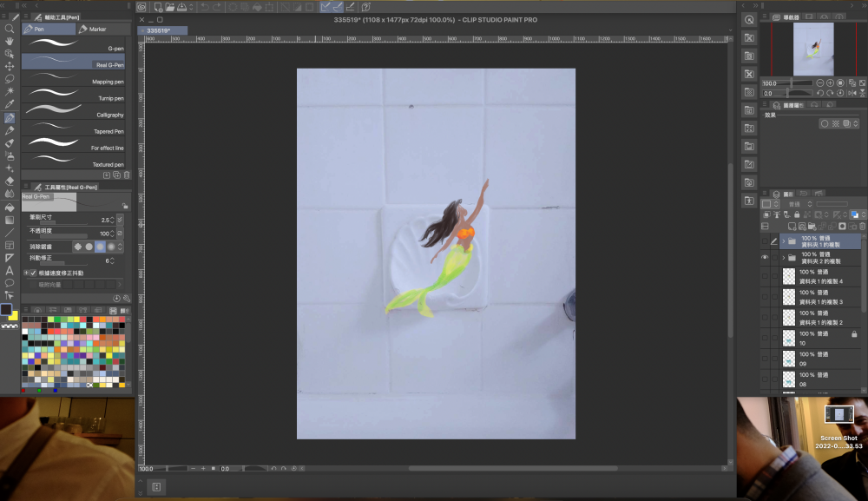868x501 pixels.
Task: Select the Textured pen brush
Action: pyautogui.click(x=73, y=162)
